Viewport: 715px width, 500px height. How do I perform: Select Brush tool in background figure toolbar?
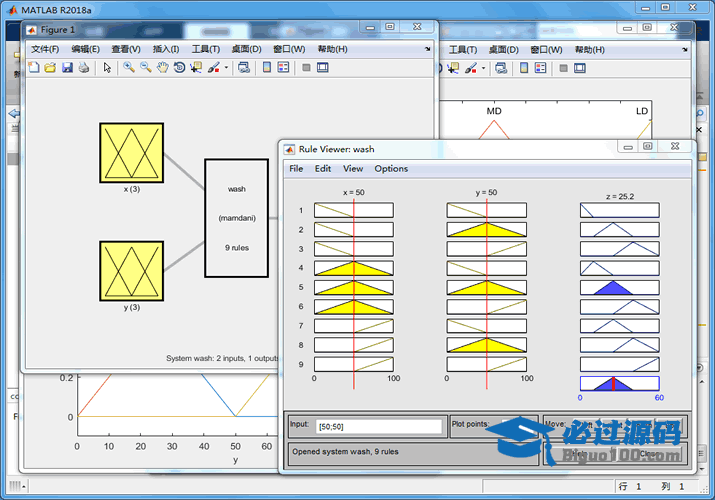point(471,68)
